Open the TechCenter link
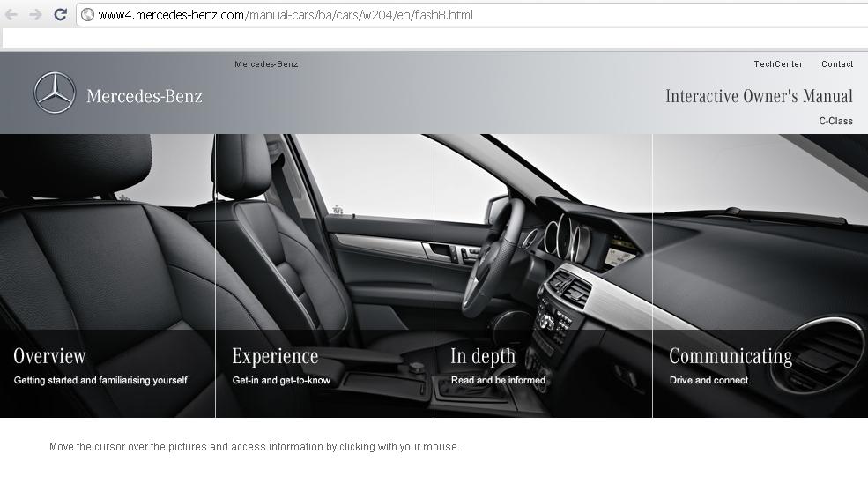The width and height of the screenshot is (868, 491). tap(778, 64)
